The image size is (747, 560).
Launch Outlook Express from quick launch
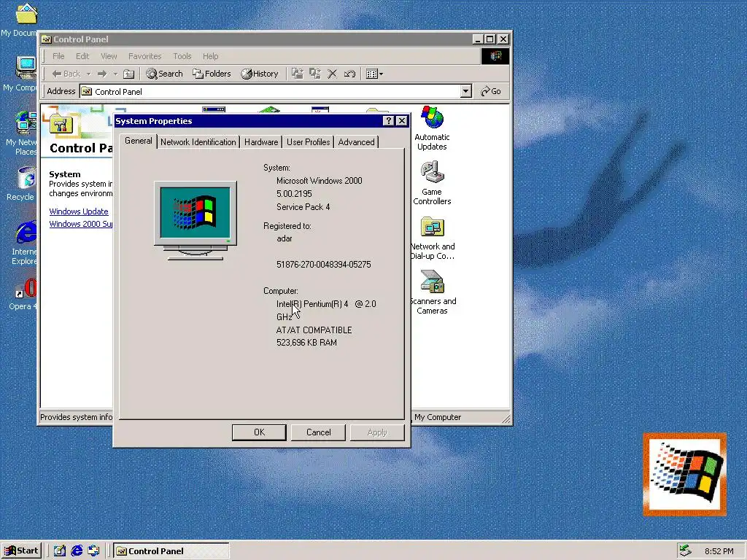[94, 551]
